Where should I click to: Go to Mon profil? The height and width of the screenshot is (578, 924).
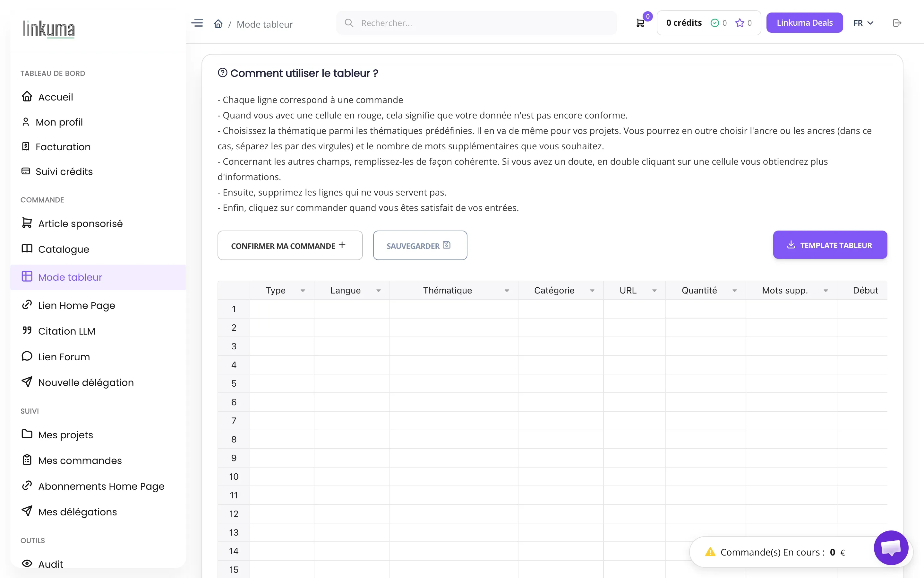point(98,122)
